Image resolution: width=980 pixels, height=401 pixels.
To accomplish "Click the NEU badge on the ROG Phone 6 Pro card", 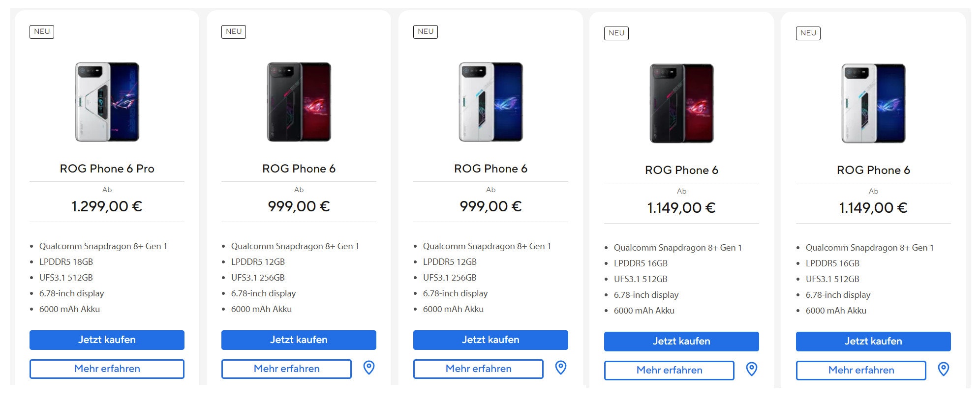I will coord(42,31).
